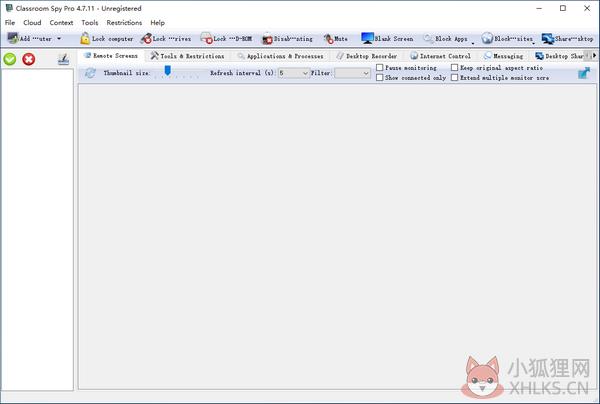The width and height of the screenshot is (600, 404).
Task: Switch to the Desktop Recorder tab
Action: [x=367, y=56]
